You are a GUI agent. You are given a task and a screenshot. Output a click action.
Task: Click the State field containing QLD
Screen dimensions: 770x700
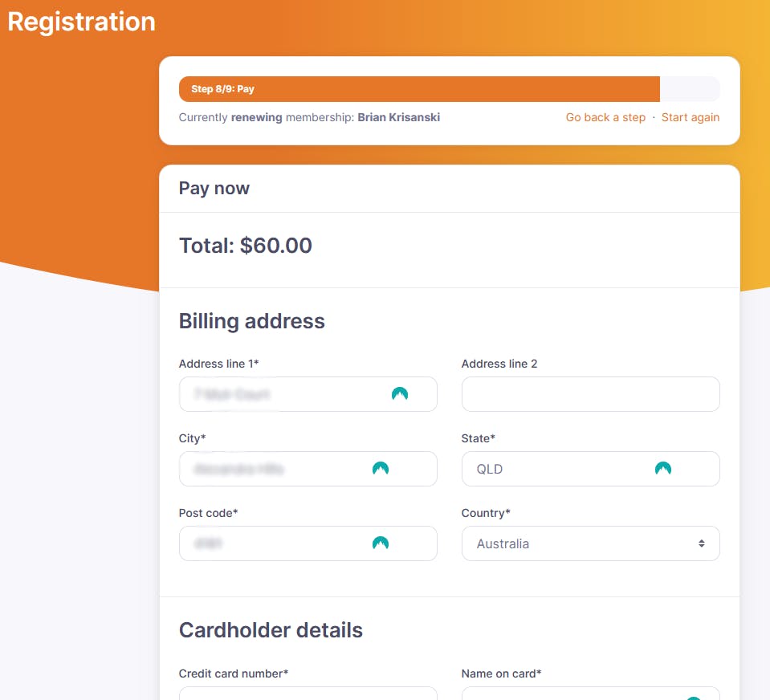pos(554,469)
